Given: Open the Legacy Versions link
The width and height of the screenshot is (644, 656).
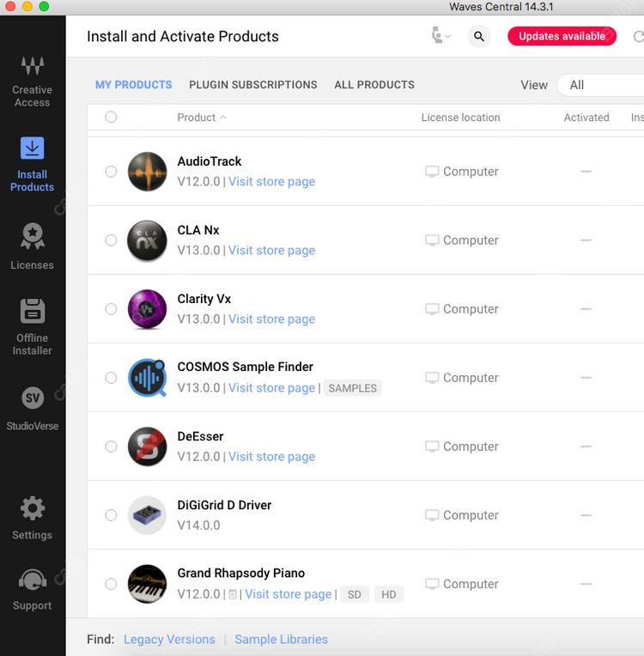Looking at the screenshot, I should (x=169, y=640).
